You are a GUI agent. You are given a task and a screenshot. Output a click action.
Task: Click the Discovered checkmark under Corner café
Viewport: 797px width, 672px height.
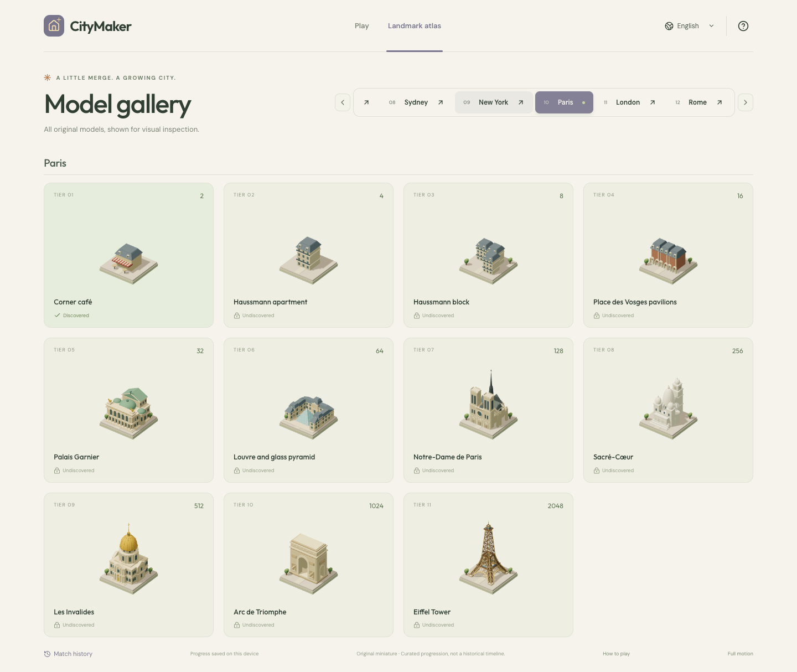(57, 316)
